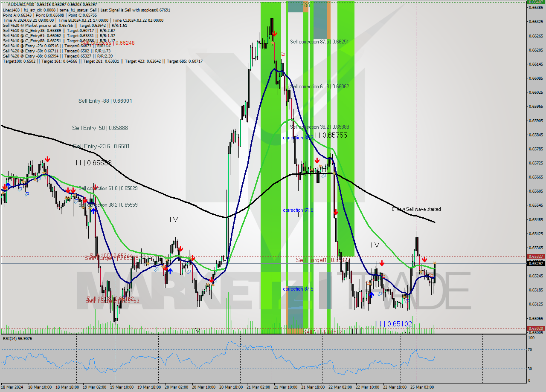Click the 0.65125 price axis value
Image resolution: width=546 pixels, height=392 pixels.
(535, 304)
